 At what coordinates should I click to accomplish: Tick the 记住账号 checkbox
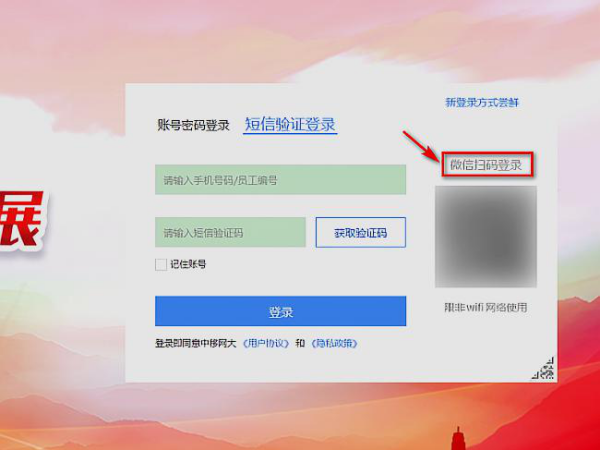(x=161, y=264)
